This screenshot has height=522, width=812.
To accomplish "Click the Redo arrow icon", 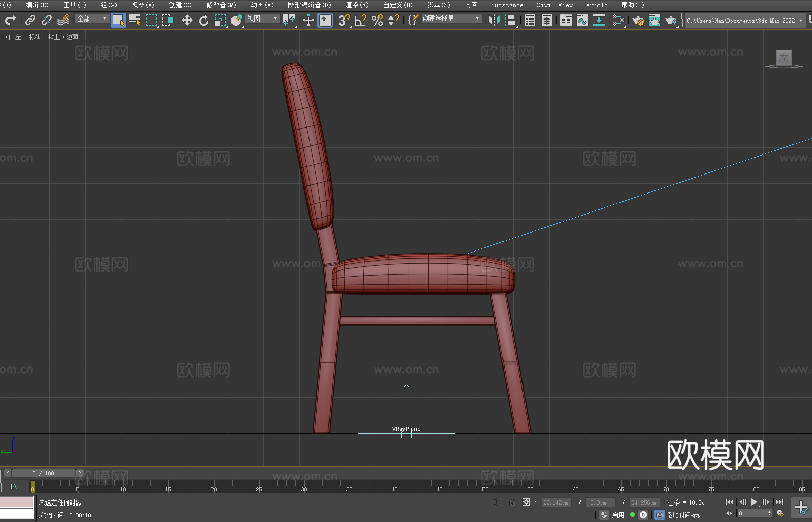I will click(10, 20).
